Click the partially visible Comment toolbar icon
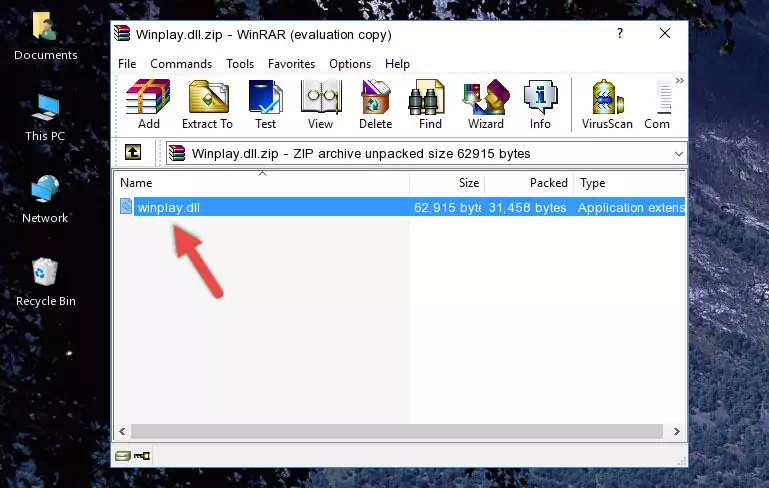 coord(658,104)
